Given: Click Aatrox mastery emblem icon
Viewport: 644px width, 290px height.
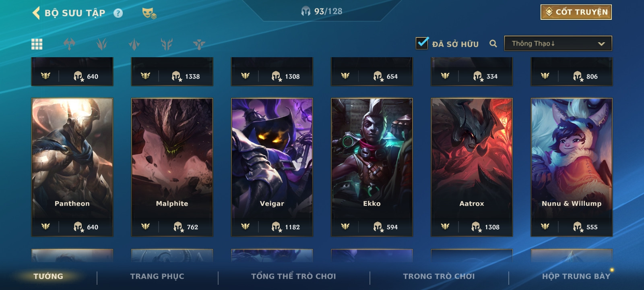Looking at the screenshot, I should click(445, 226).
